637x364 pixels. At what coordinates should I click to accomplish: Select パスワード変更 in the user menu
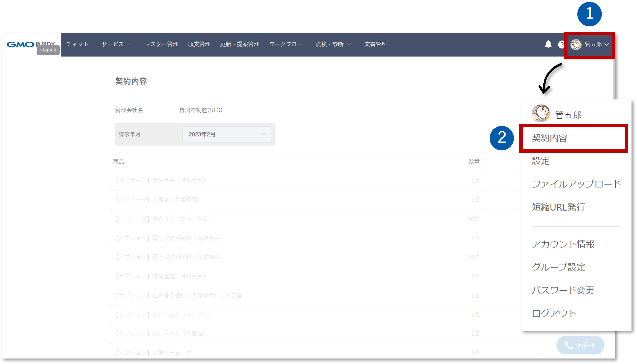tap(563, 290)
